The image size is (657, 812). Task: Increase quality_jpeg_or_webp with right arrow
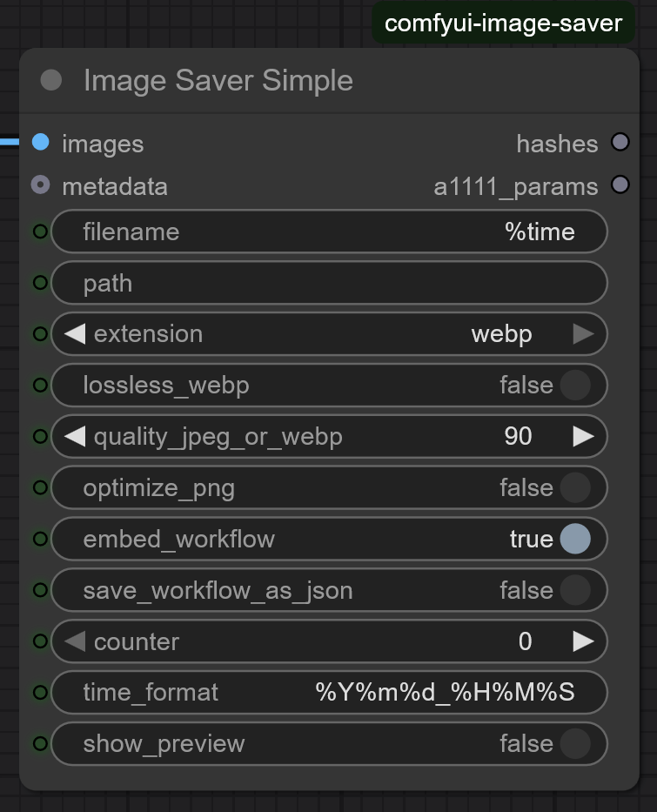[583, 437]
